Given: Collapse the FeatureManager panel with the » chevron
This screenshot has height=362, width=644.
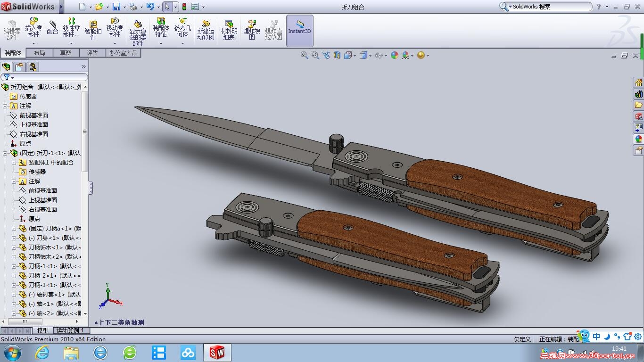Looking at the screenshot, I should tap(84, 67).
